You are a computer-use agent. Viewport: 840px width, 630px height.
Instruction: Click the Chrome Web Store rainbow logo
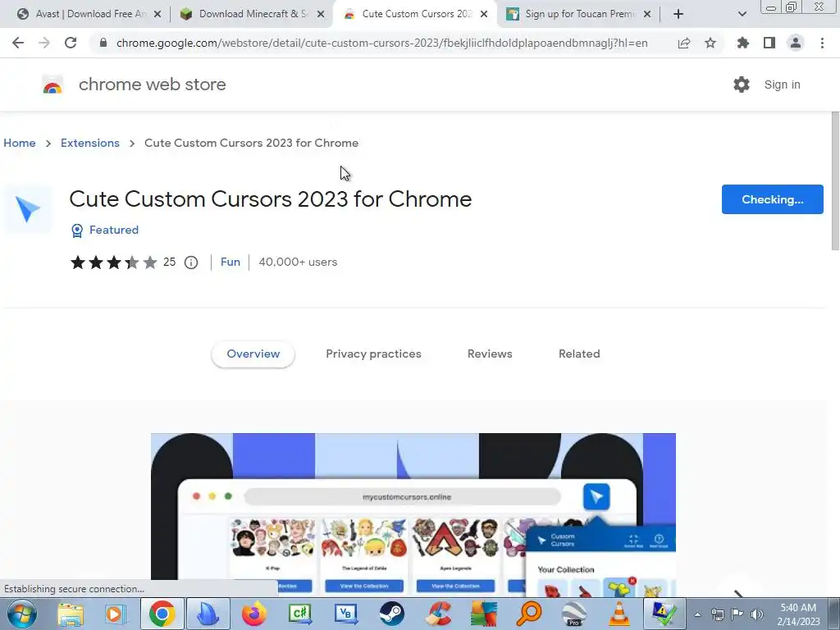point(52,84)
